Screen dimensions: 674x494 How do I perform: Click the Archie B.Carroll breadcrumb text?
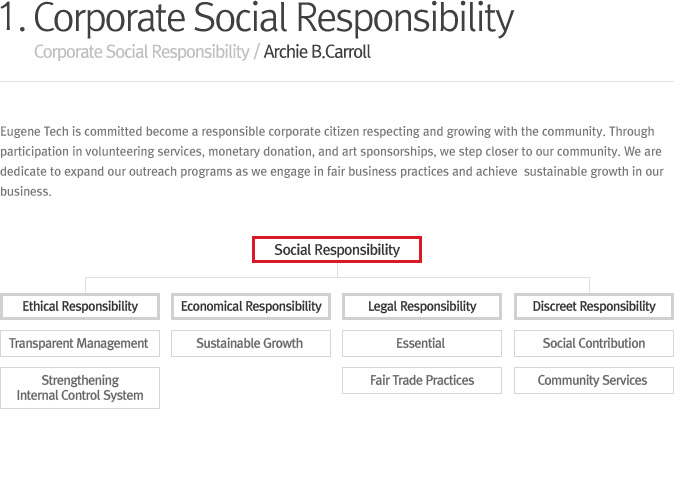coord(317,52)
